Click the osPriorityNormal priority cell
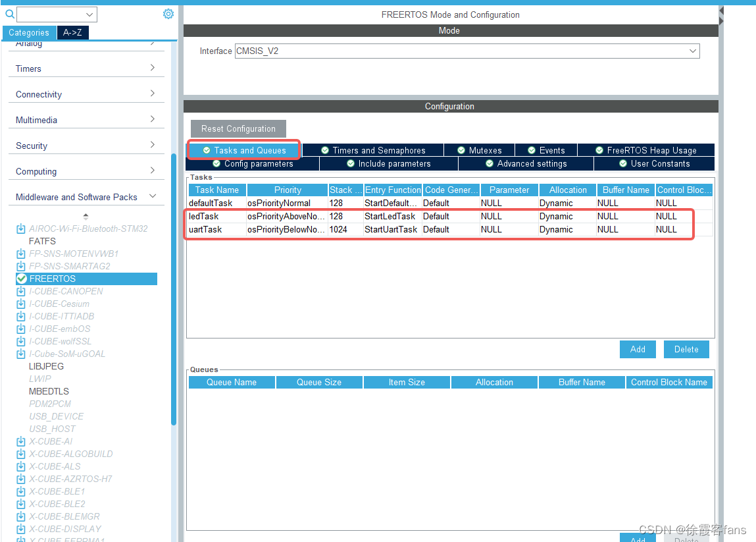Screen dimensions: 756x542 pyautogui.click(x=287, y=203)
